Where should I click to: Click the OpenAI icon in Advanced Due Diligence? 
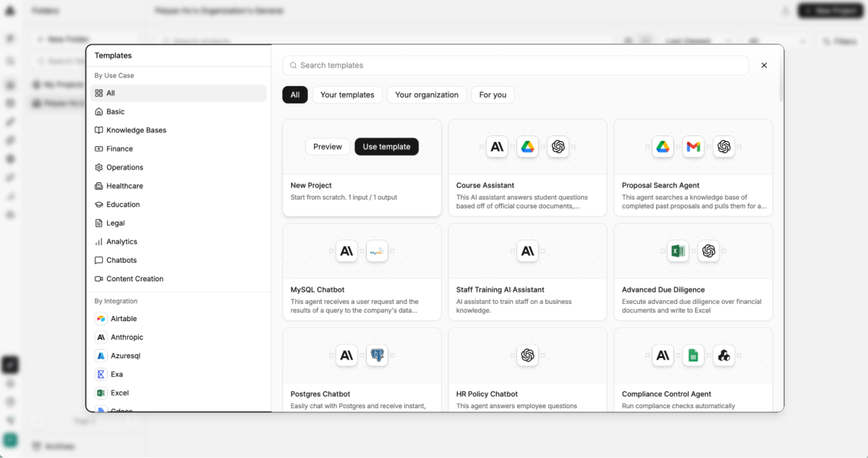coord(708,251)
